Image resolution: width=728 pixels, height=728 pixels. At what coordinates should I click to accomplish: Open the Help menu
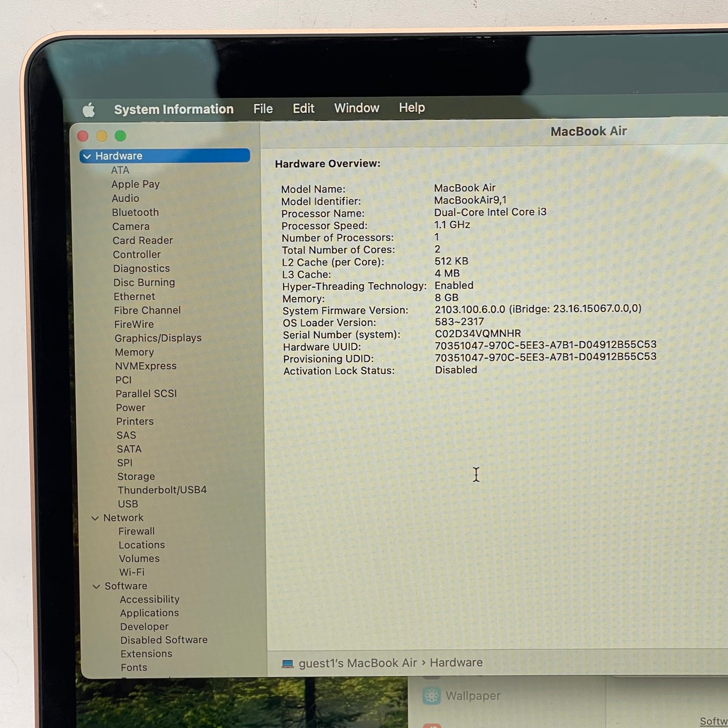412,107
